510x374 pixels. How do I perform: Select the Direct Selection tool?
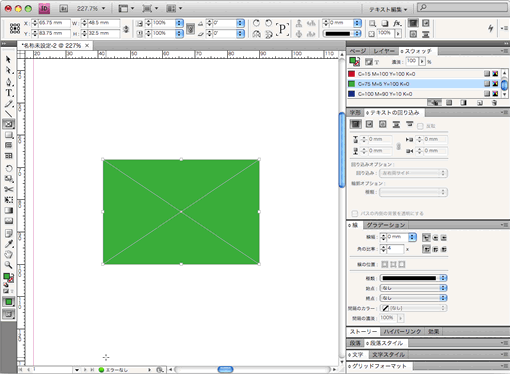8,70
